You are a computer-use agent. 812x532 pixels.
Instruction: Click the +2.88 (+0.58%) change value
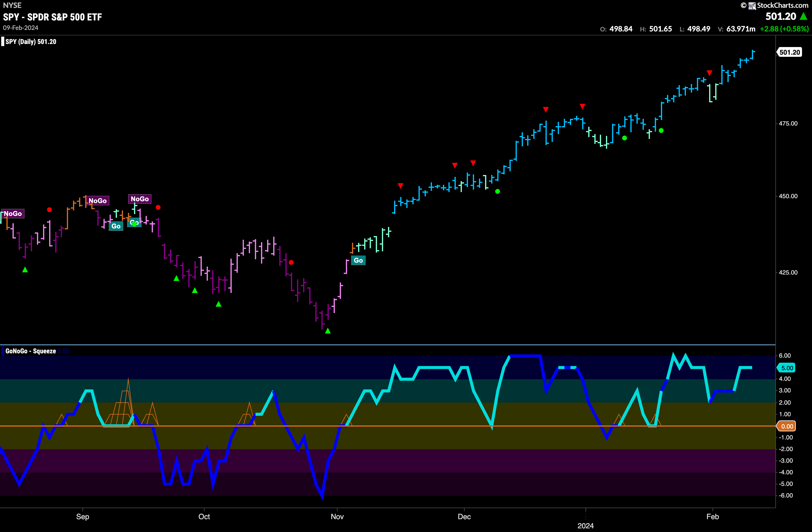pyautogui.click(x=784, y=29)
